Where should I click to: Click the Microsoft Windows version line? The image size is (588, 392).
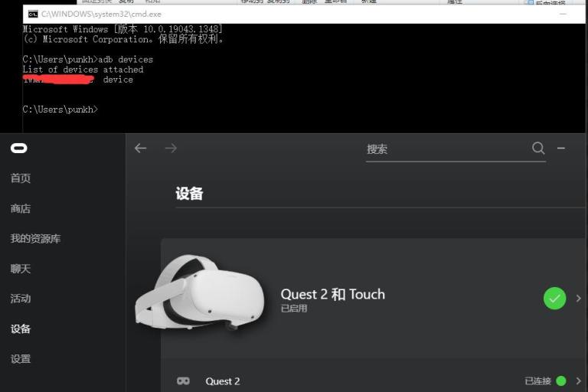122,29
